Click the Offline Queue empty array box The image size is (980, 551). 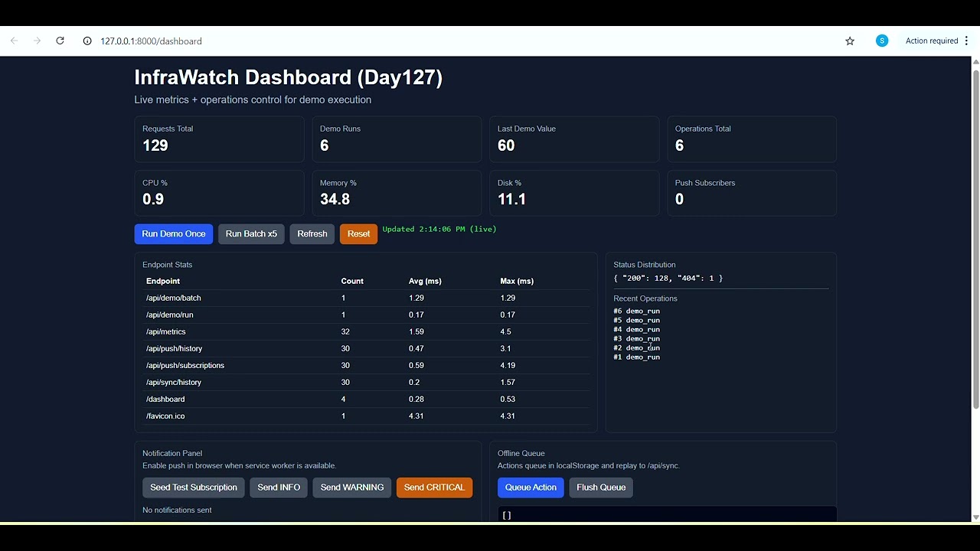coord(667,514)
